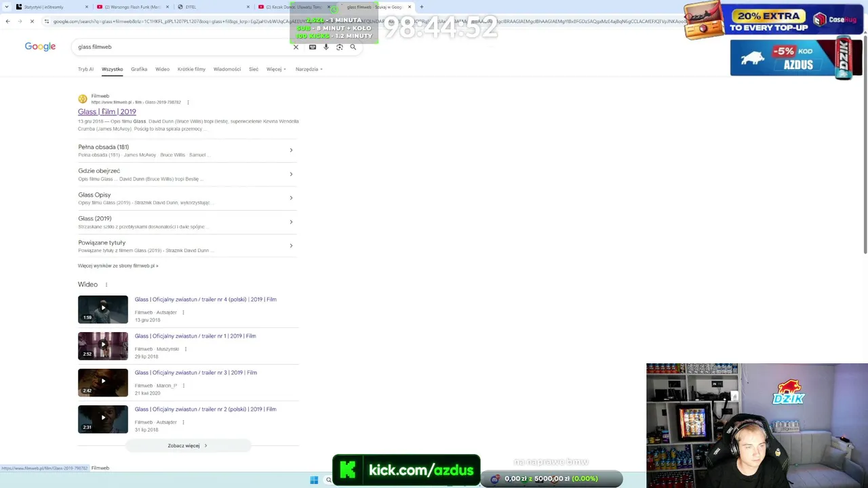Search by image using the Lens icon
The width and height of the screenshot is (868, 488).
pos(340,47)
